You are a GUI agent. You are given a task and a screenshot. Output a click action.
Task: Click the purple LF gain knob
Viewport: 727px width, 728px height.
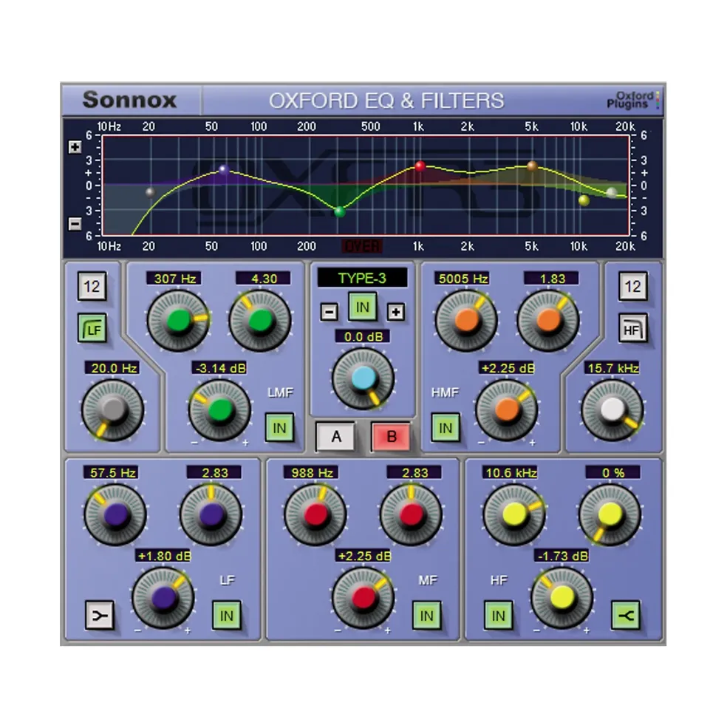pyautogui.click(x=163, y=598)
